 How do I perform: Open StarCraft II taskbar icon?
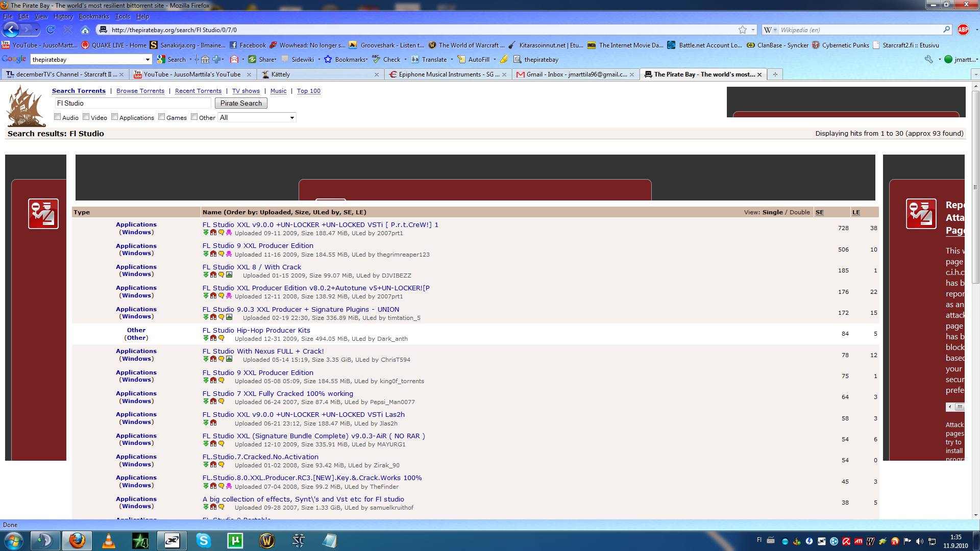299,540
